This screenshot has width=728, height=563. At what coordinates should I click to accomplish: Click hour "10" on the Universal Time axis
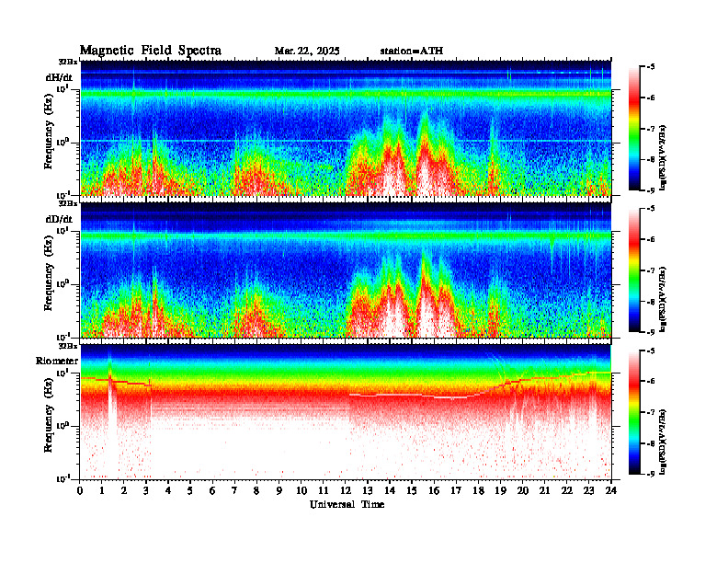point(301,491)
